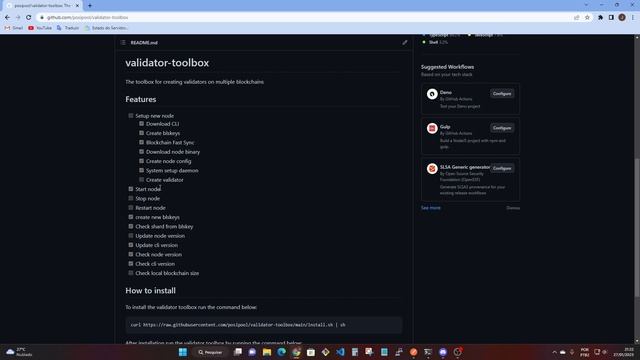Toggle the Update cli version checkbox

click(131, 245)
